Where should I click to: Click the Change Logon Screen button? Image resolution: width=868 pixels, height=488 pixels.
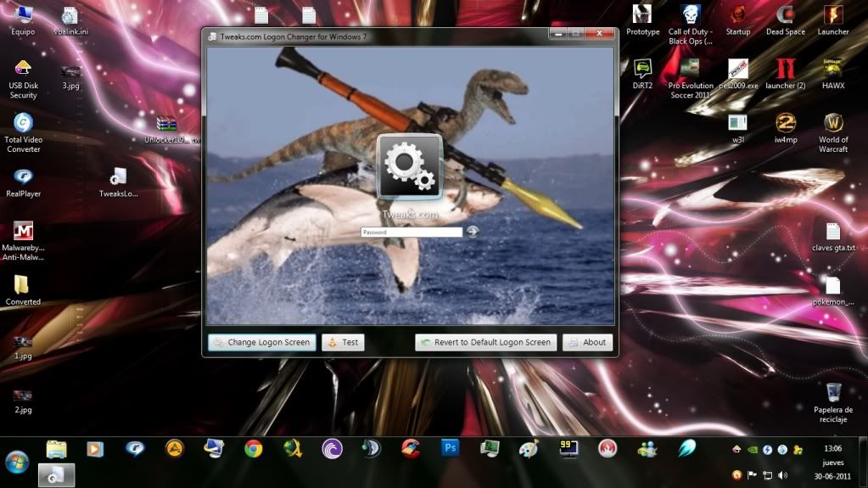click(x=262, y=342)
